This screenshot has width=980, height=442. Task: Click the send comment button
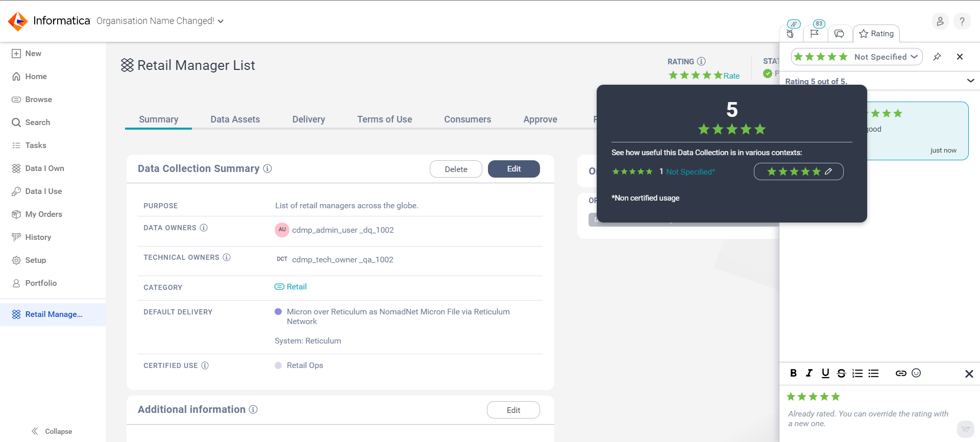pyautogui.click(x=965, y=429)
